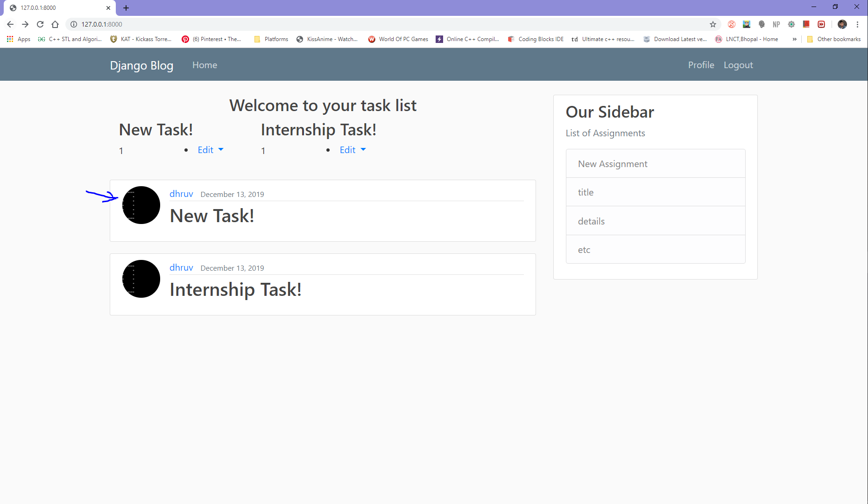Click the Logout link
Screen dimensions: 868x504
click(738, 65)
